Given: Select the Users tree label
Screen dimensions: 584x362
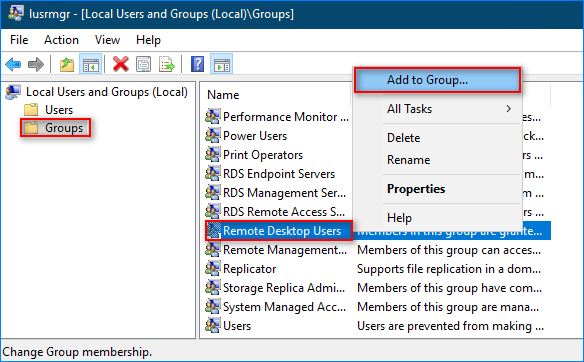Looking at the screenshot, I should coord(59,110).
